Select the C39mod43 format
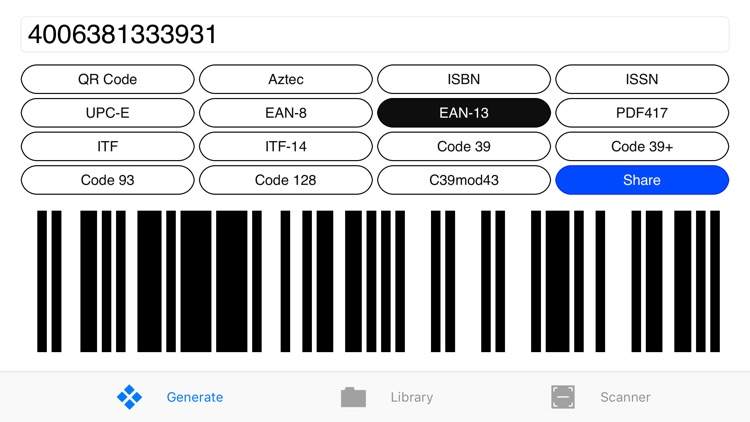 (x=464, y=180)
